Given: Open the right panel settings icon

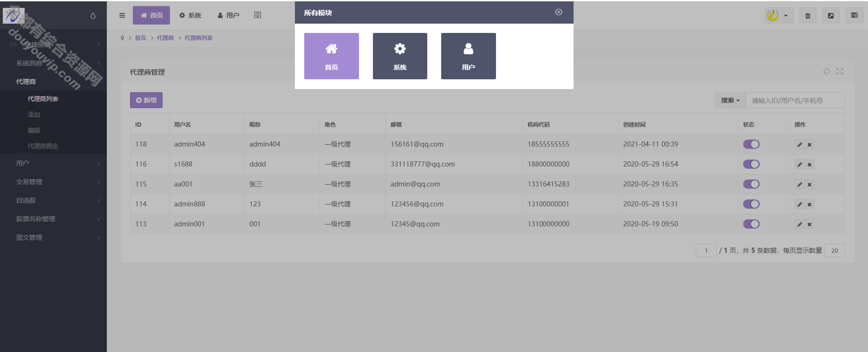Looking at the screenshot, I should point(854,15).
